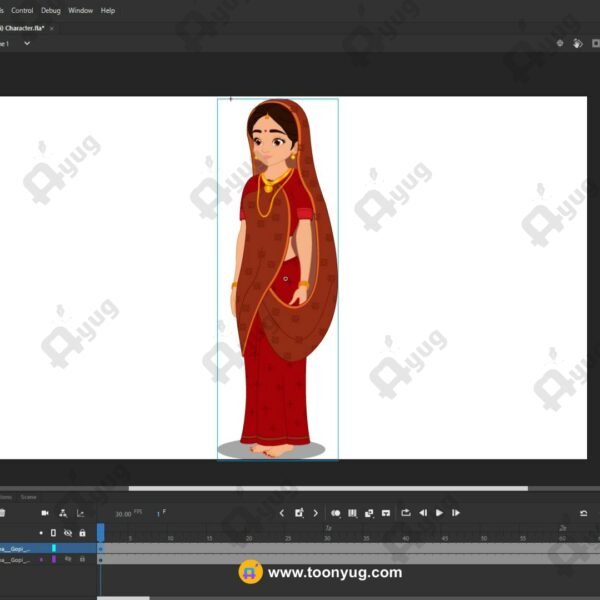Click the rotation tool icon at top right
This screenshot has width=600, height=600.
pos(578,43)
